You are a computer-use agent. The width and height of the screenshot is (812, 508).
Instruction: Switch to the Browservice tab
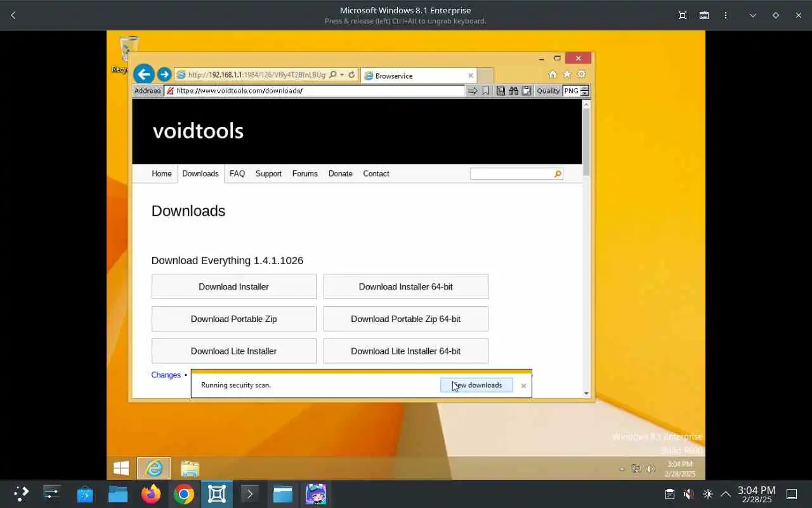pyautogui.click(x=417, y=76)
